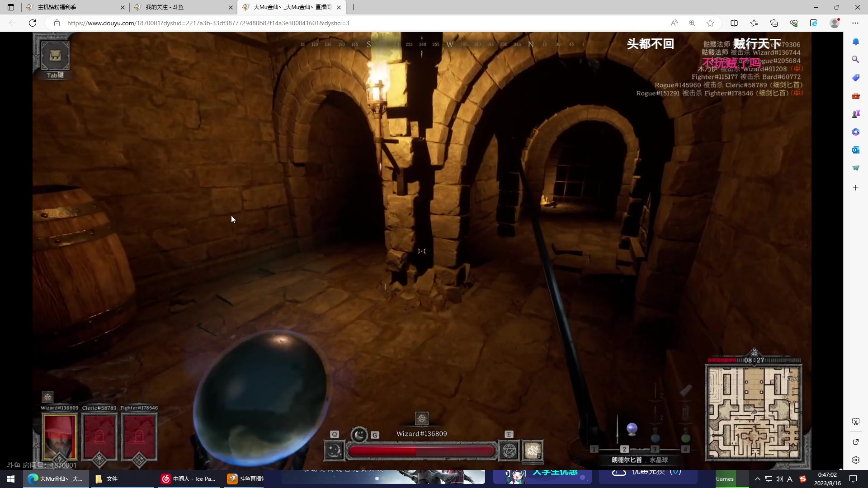868x488 pixels.
Task: Close the 大Mu金仙 stream tab
Action: click(339, 7)
